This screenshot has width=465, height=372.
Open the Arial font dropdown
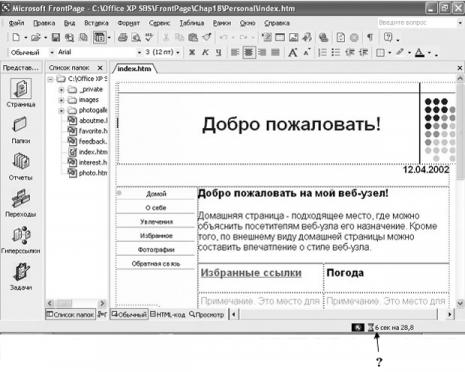click(x=139, y=53)
